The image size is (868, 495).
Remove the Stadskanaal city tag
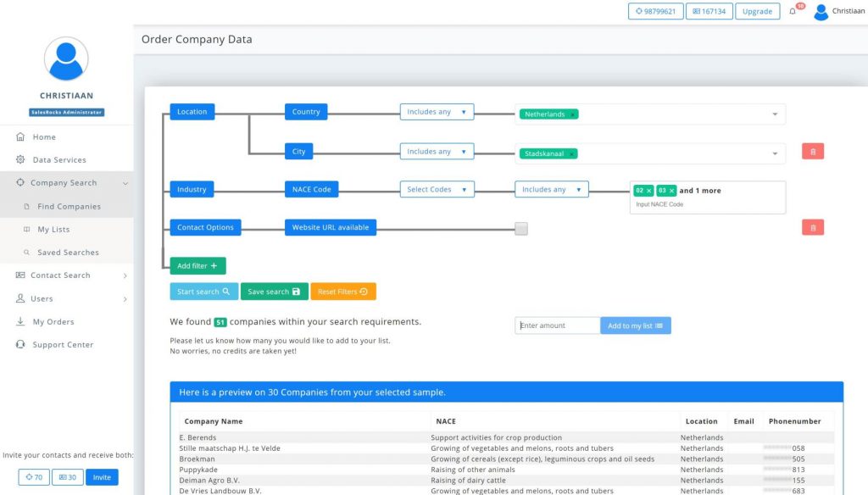[572, 154]
